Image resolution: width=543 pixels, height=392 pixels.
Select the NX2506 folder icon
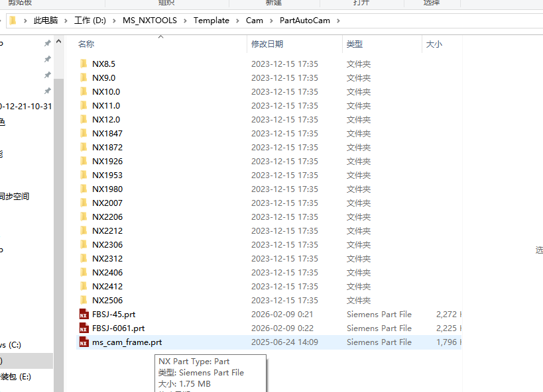tap(84, 300)
